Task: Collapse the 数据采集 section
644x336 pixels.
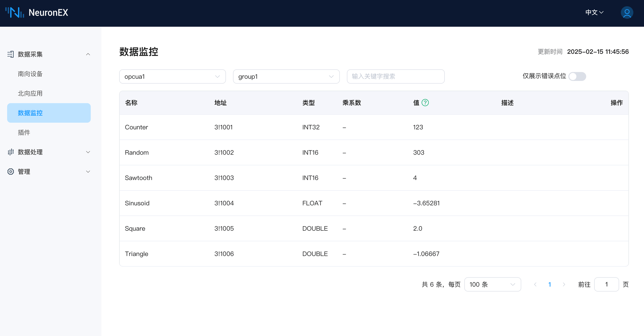Action: 88,54
